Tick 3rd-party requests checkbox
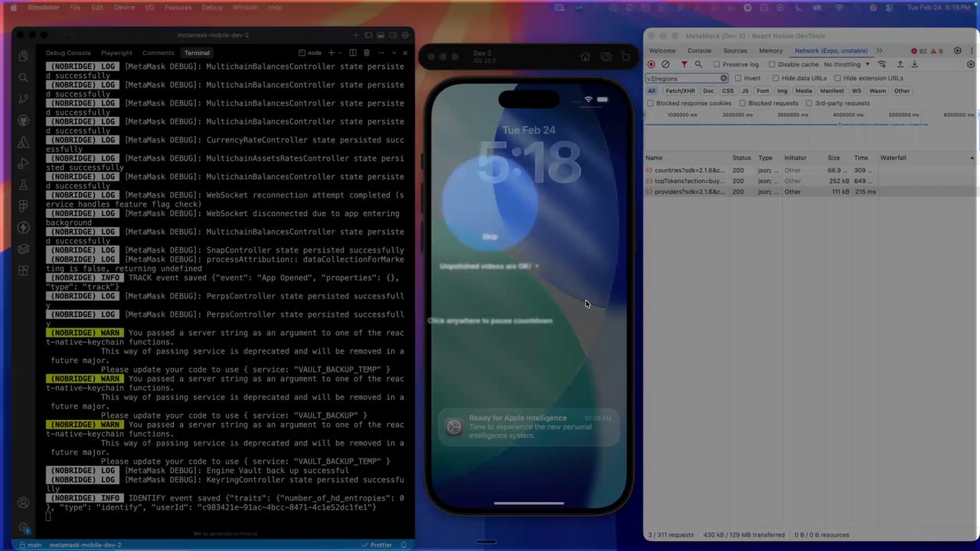 (809, 103)
